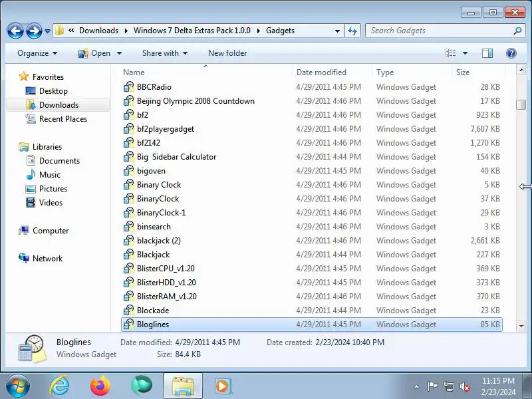Go forward with the Forward arrow button
Image resolution: width=532 pixels, height=399 pixels.
(34, 31)
